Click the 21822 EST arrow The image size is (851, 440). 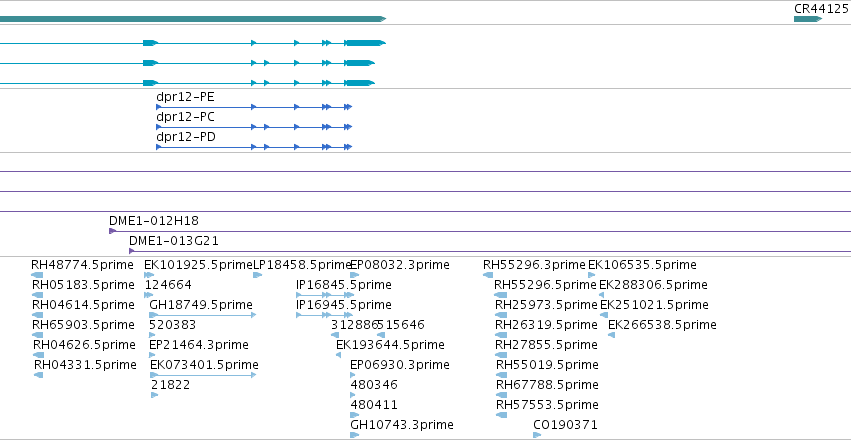tap(155, 395)
